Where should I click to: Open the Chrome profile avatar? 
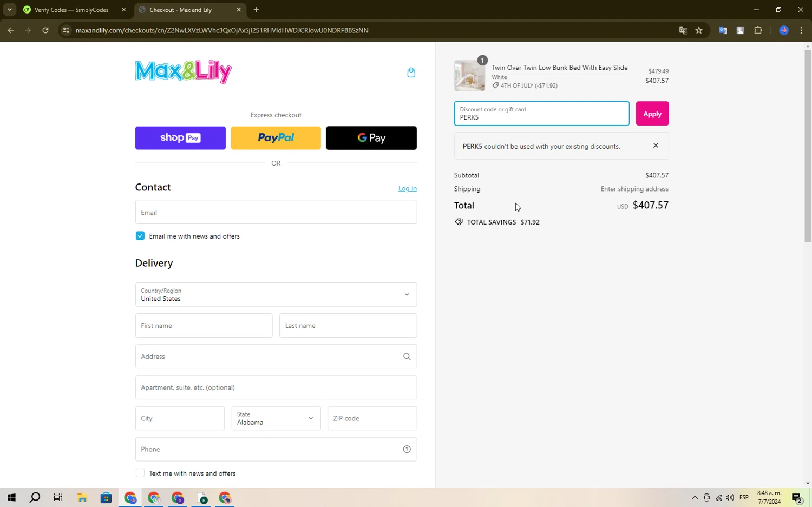pyautogui.click(x=784, y=30)
